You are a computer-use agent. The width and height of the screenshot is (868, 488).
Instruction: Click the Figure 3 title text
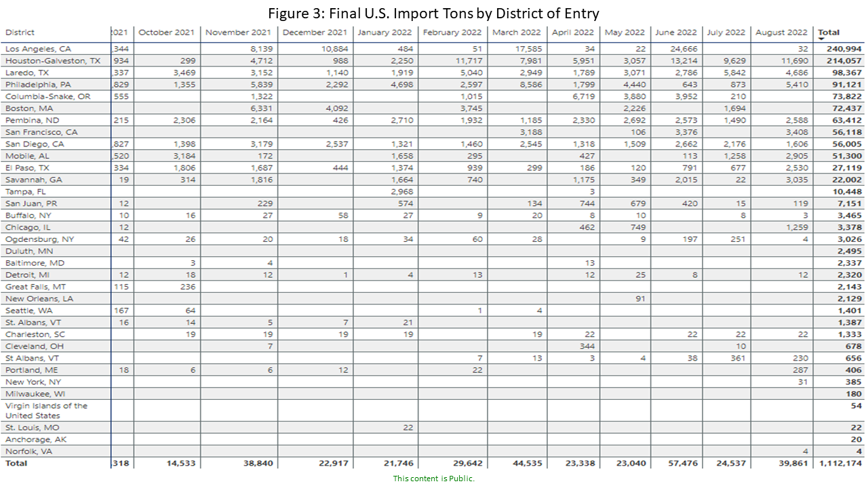(x=434, y=13)
